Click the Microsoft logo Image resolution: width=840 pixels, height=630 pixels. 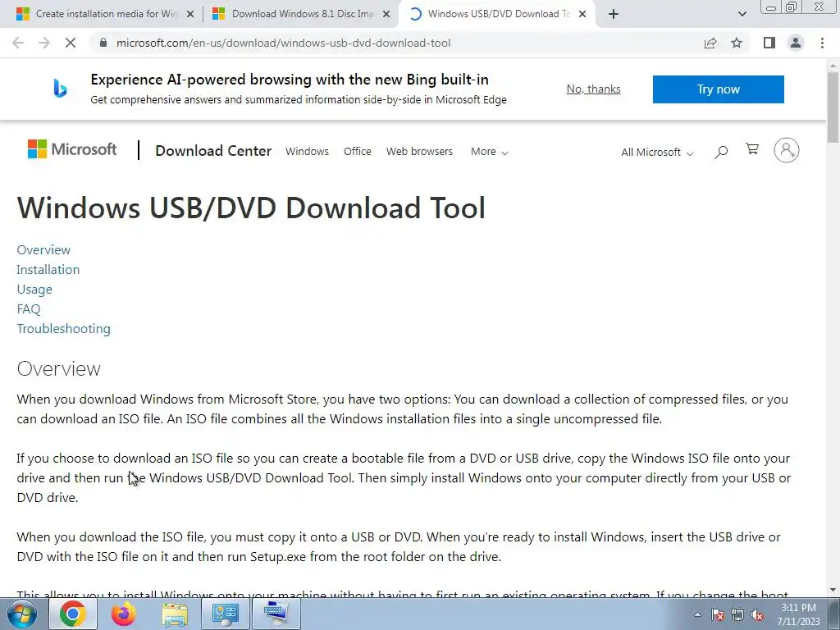pyautogui.click(x=72, y=149)
